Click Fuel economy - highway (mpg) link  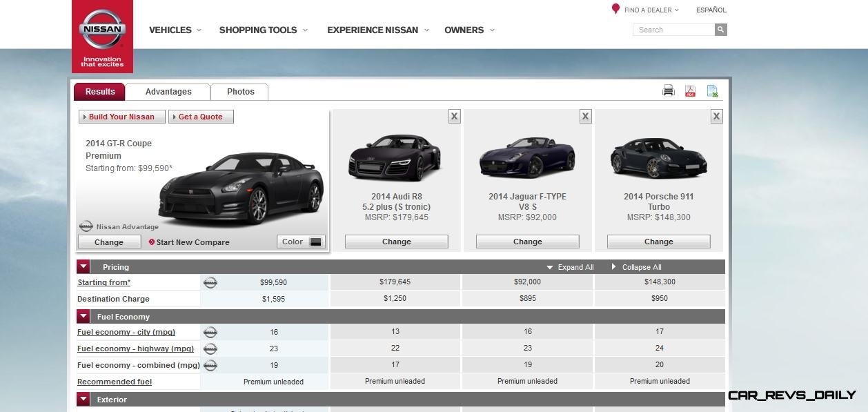[x=136, y=349]
